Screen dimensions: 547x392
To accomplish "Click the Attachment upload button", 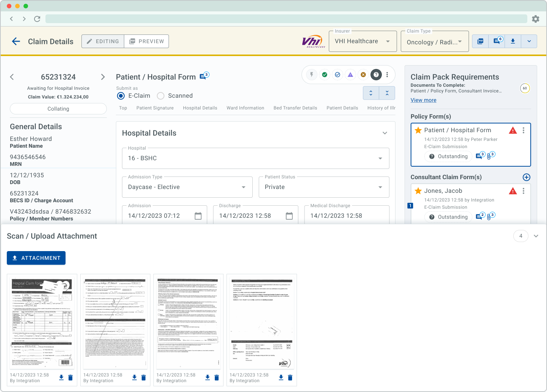I will (x=36, y=258).
